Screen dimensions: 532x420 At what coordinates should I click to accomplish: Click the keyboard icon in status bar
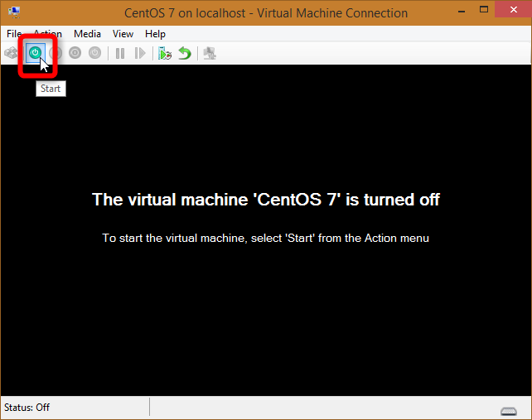(x=509, y=411)
